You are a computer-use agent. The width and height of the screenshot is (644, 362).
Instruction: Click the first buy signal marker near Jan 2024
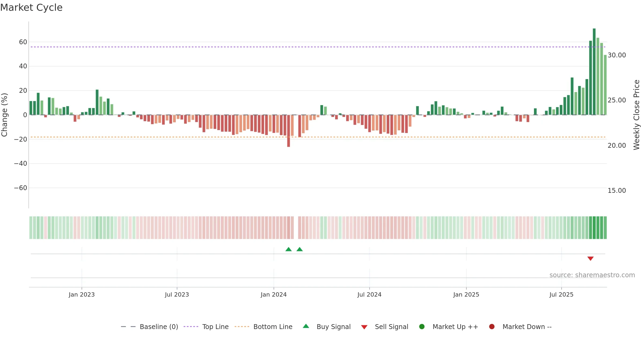click(288, 249)
